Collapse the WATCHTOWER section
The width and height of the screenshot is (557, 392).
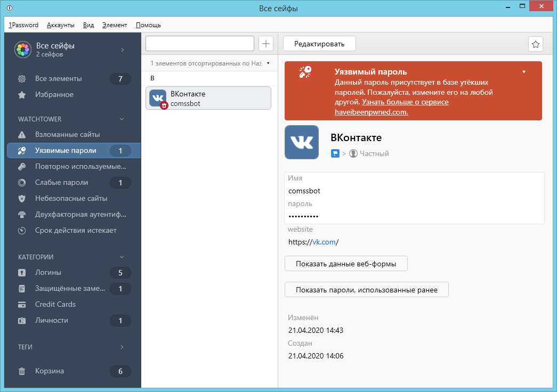(x=122, y=119)
